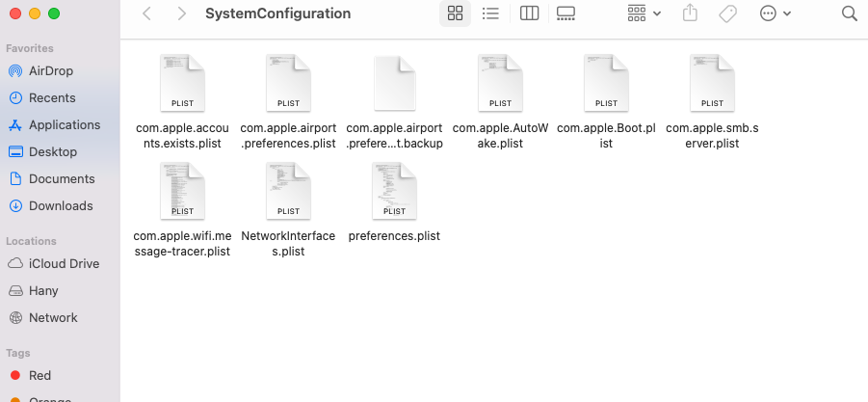Click the NetworkInterfaces.plist filename text

coord(288,244)
